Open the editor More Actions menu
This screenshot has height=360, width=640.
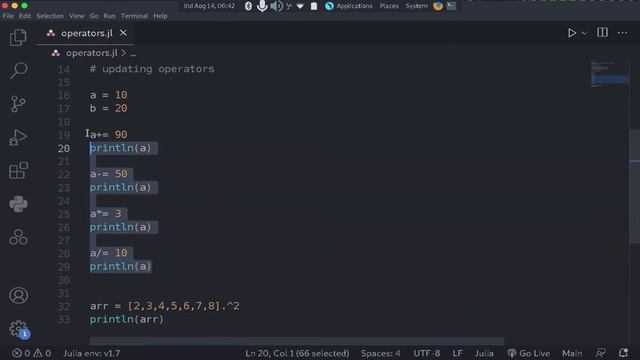coord(622,33)
